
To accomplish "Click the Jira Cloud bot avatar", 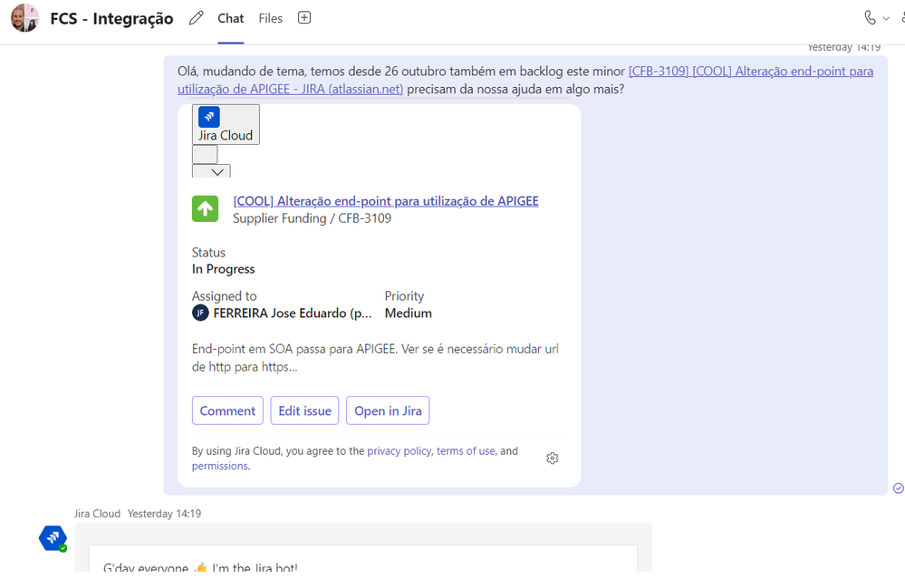I will pyautogui.click(x=53, y=538).
